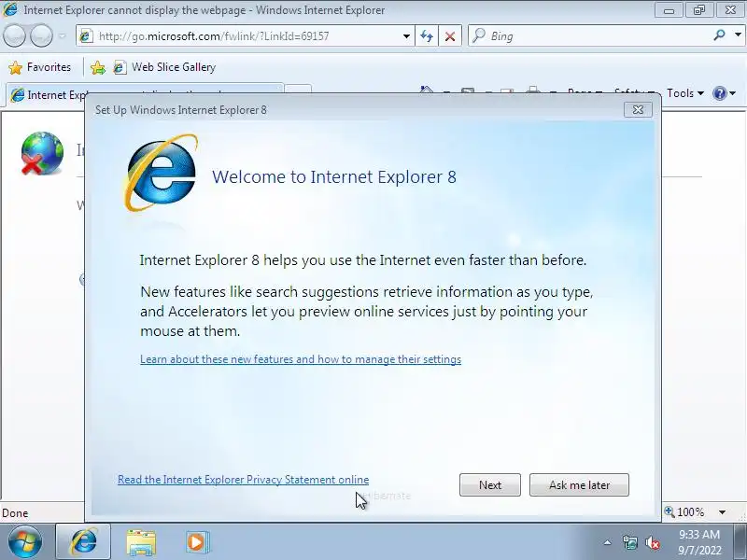Expand the address bar history dropdown
Screen dimensions: 747x560
tap(406, 36)
